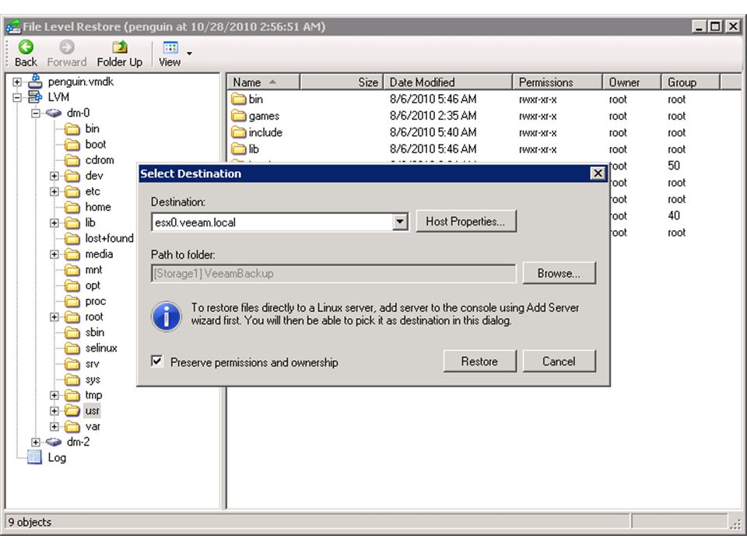Image resolution: width=747 pixels, height=560 pixels.
Task: Toggle Preserve permissions and ownership checkbox
Action: [x=156, y=362]
